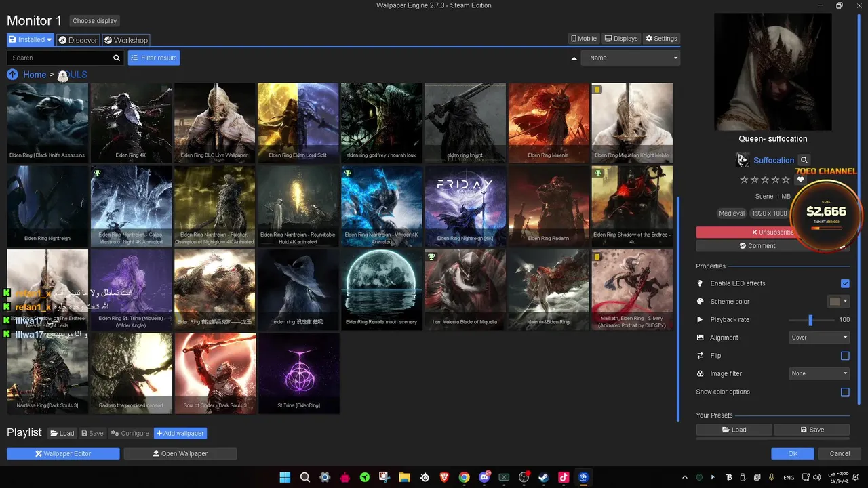The height and width of the screenshot is (488, 868).
Task: Click the Search input field
Action: pos(58,58)
